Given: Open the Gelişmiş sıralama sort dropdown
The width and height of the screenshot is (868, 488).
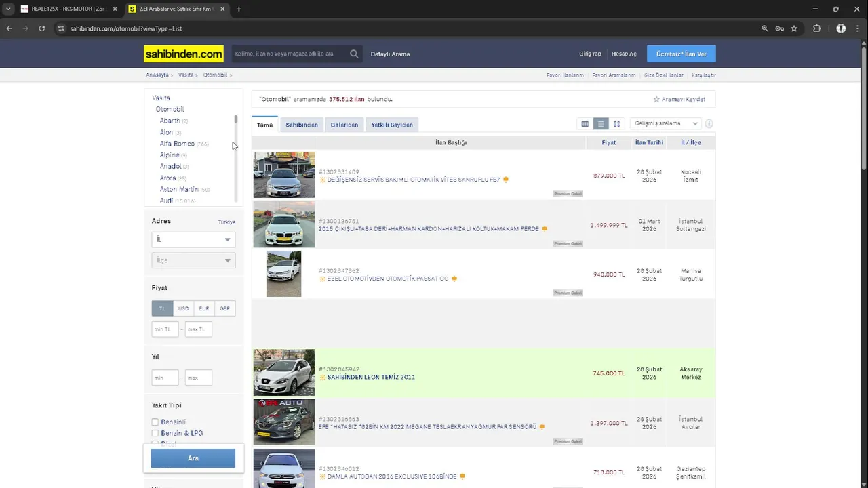Looking at the screenshot, I should click(x=665, y=124).
